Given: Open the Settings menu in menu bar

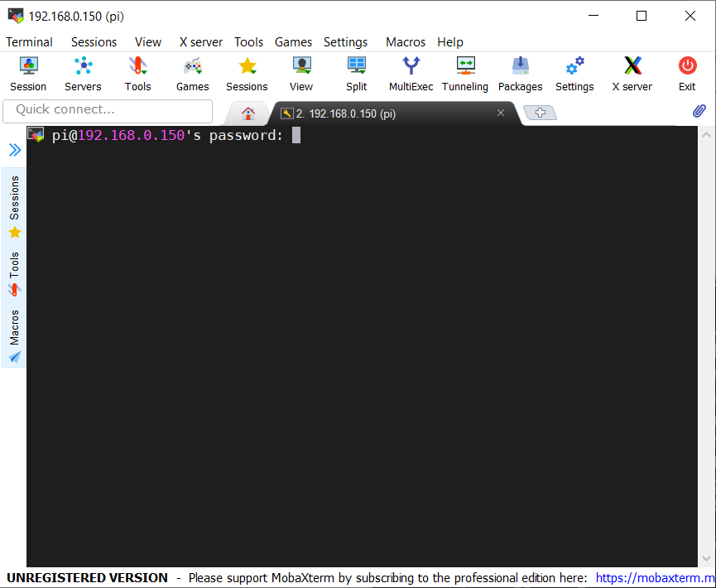Looking at the screenshot, I should [x=346, y=42].
